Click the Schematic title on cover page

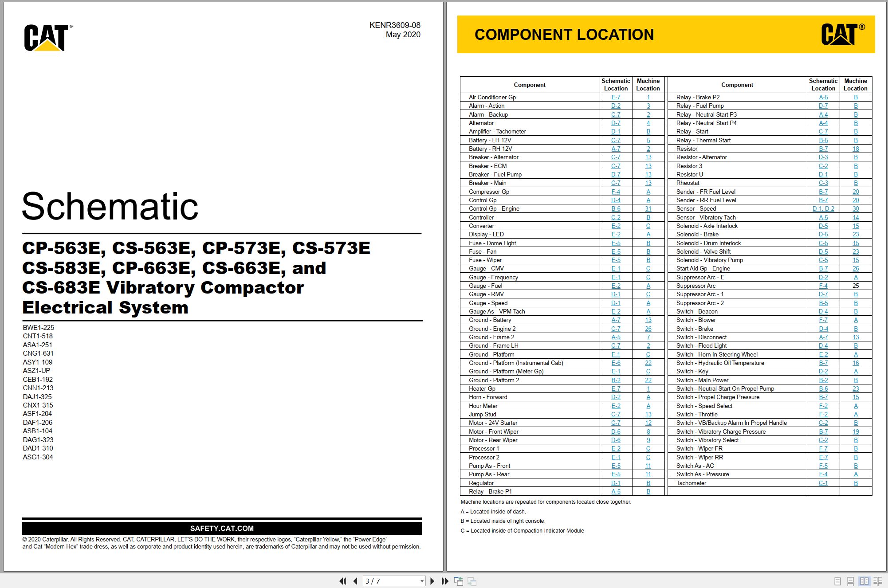[110, 206]
